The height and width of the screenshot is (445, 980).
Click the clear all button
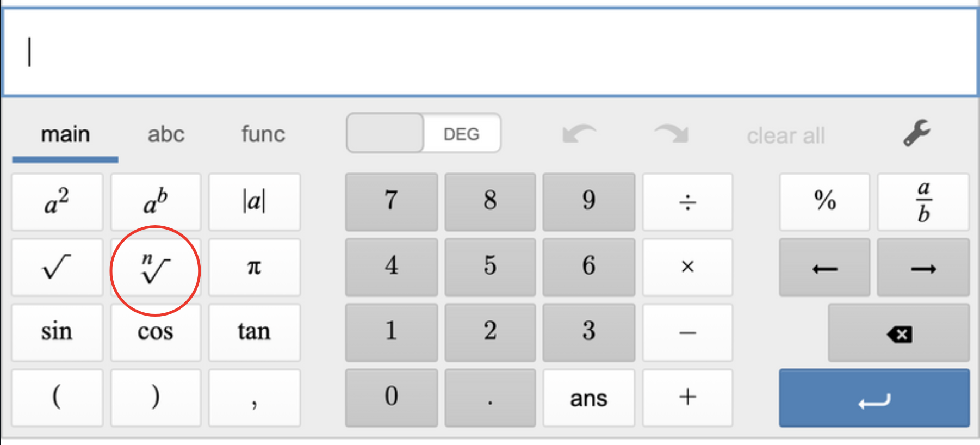tap(785, 135)
